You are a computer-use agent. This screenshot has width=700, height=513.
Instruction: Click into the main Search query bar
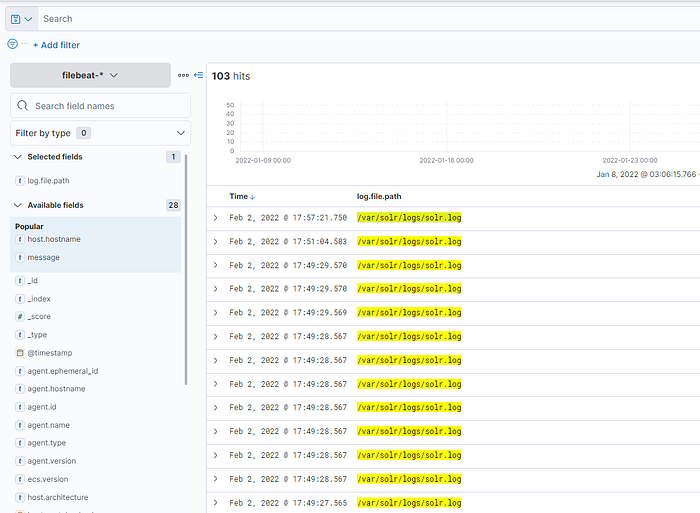click(x=369, y=19)
